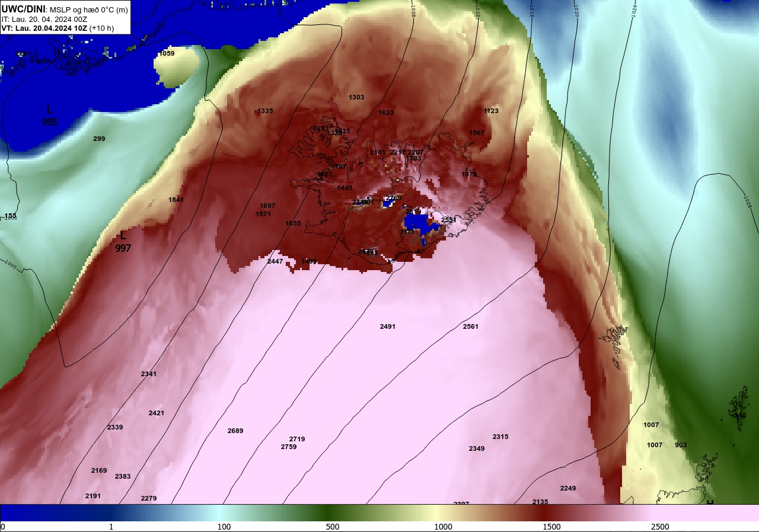Select the 2169 height value
Viewport: 759px width, 532px height.
click(99, 470)
